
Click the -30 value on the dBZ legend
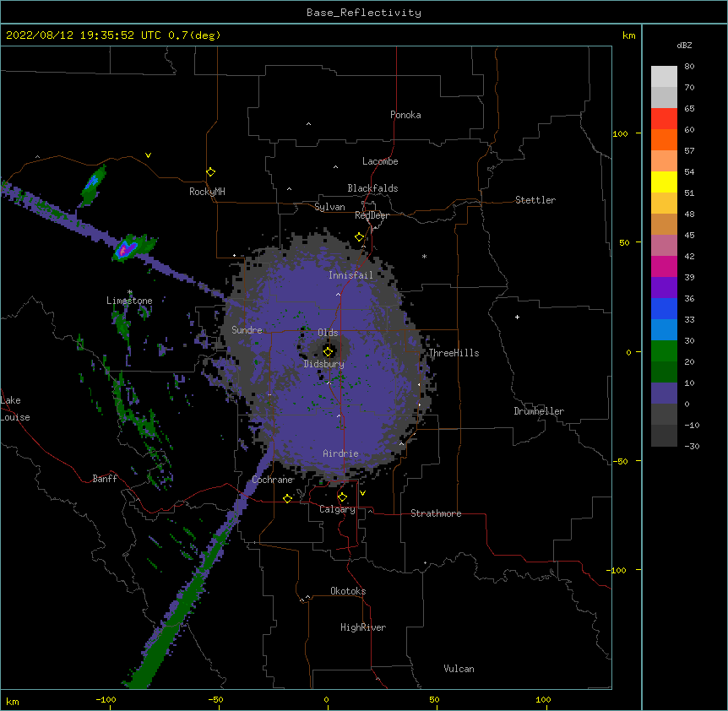692,446
